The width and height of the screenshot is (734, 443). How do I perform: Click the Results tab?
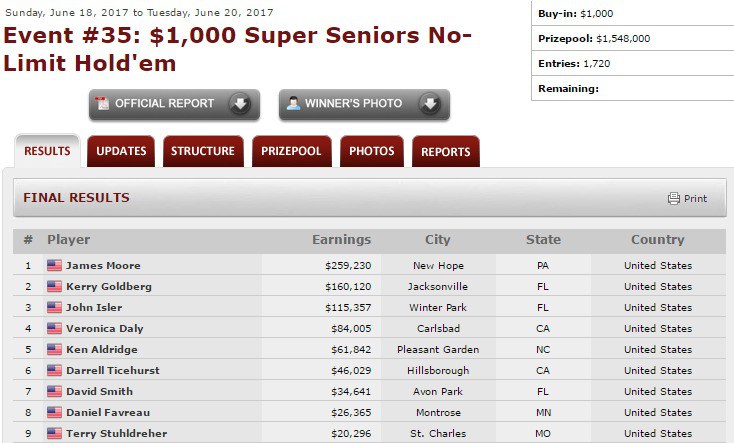point(47,152)
